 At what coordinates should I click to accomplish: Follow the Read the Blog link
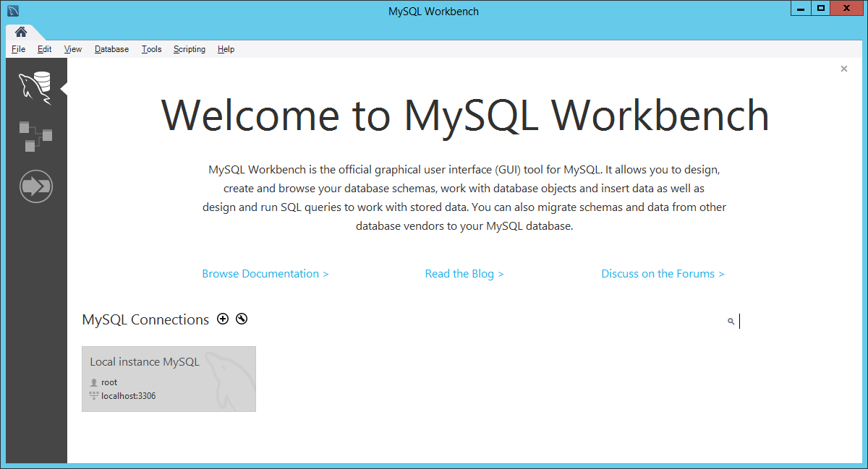coord(464,274)
